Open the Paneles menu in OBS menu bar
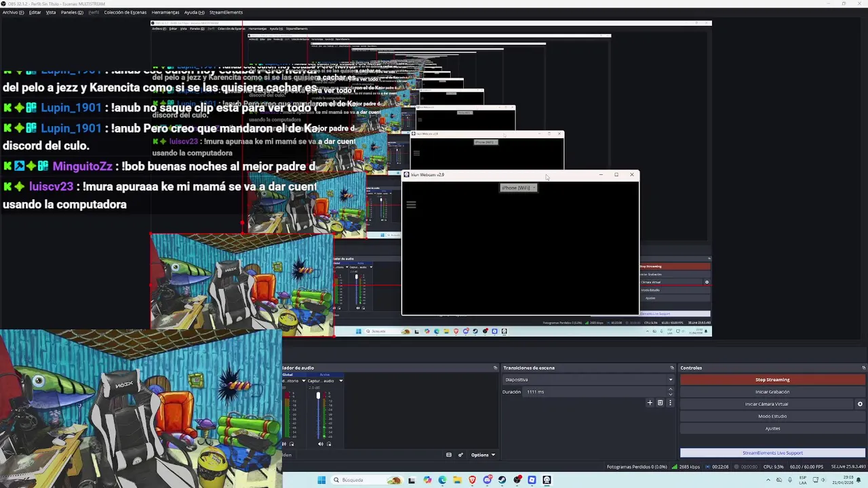 click(x=72, y=12)
